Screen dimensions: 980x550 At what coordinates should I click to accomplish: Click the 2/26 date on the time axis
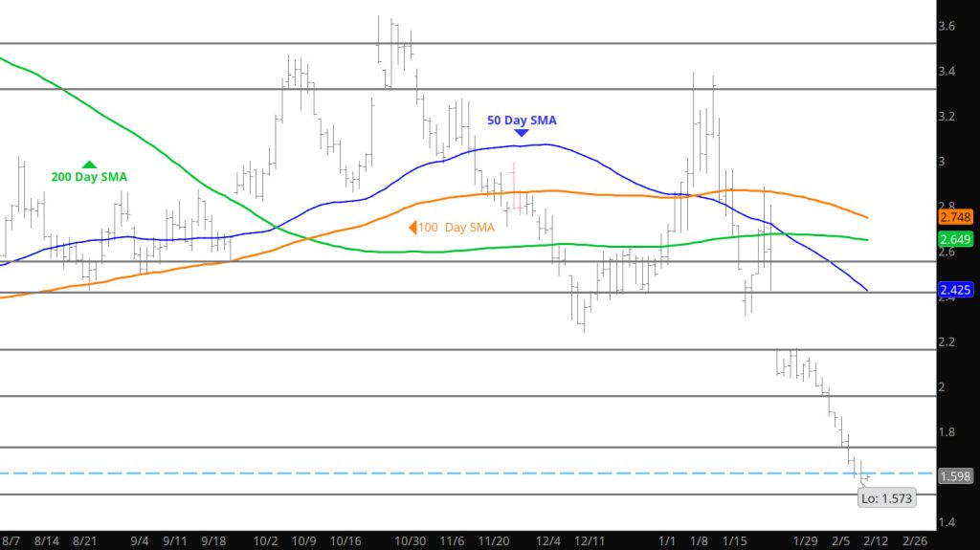915,540
